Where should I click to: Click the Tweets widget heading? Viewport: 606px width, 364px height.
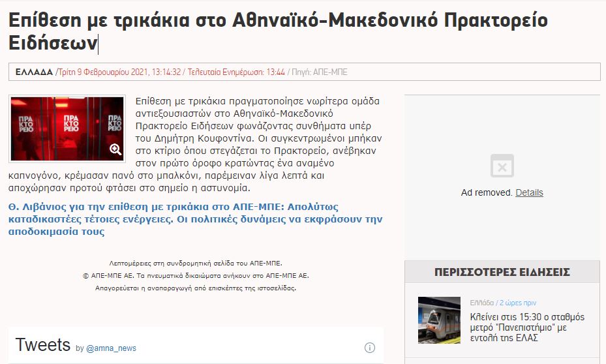tap(42, 345)
